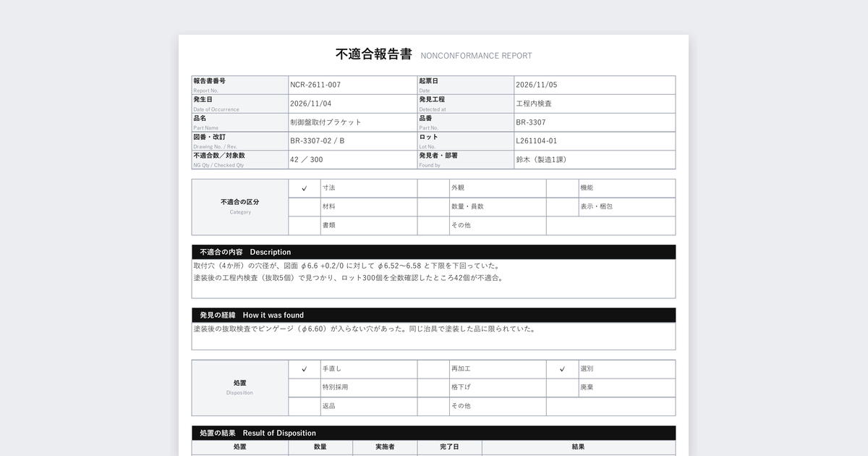Check the 表示・梱包 category box
The width and height of the screenshot is (868, 456).
click(x=562, y=207)
